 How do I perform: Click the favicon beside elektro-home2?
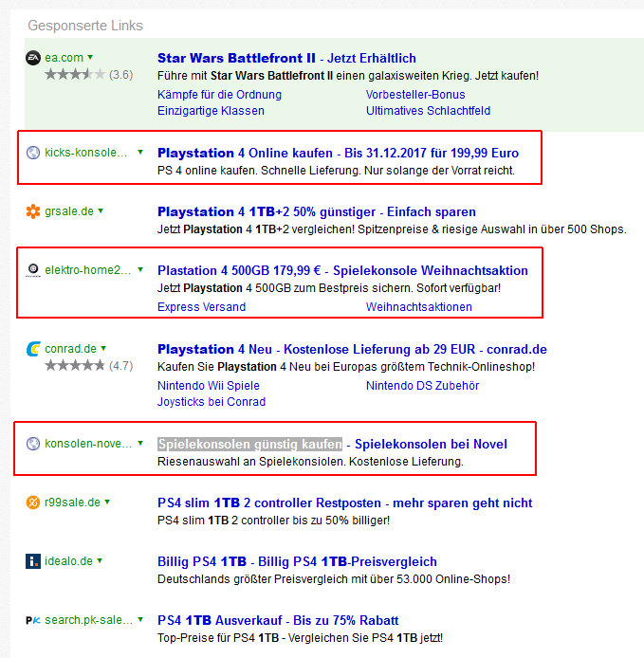coord(33,270)
